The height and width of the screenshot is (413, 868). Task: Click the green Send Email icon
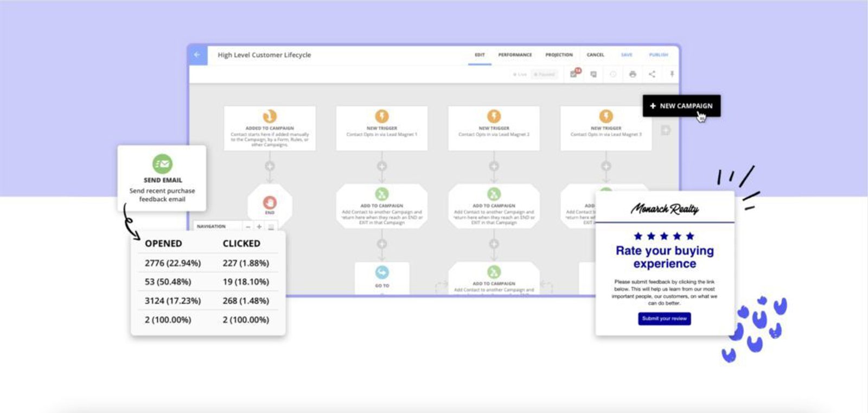(x=162, y=164)
